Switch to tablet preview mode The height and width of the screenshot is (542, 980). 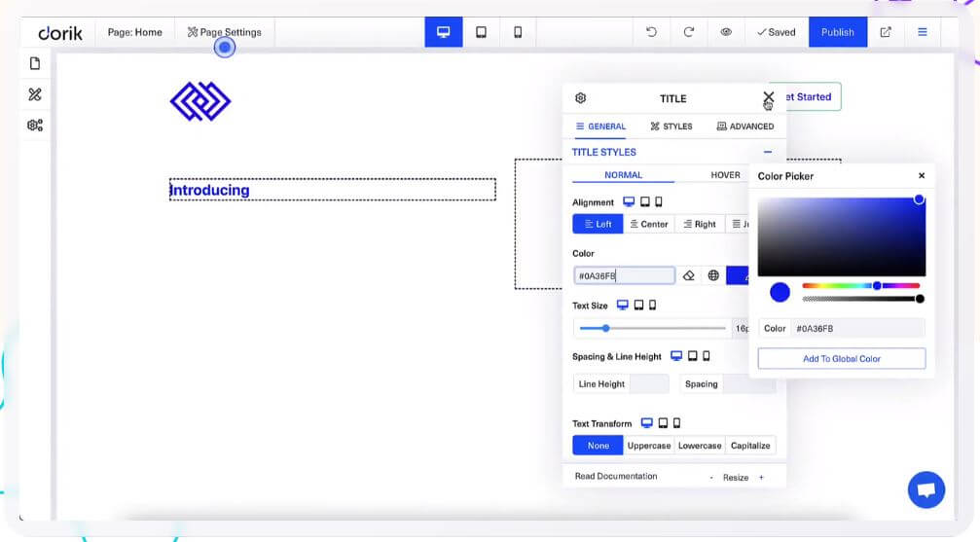[x=481, y=32]
